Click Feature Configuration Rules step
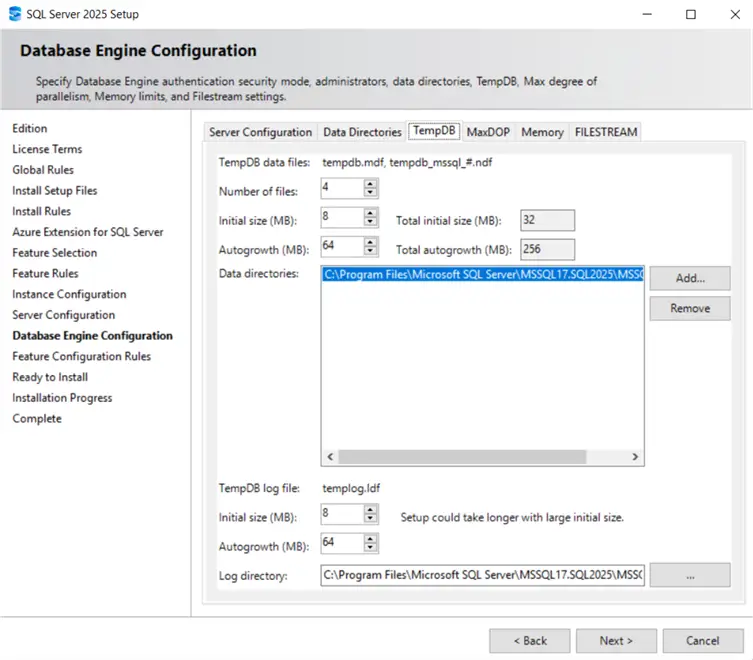The height and width of the screenshot is (660, 753). coord(82,356)
